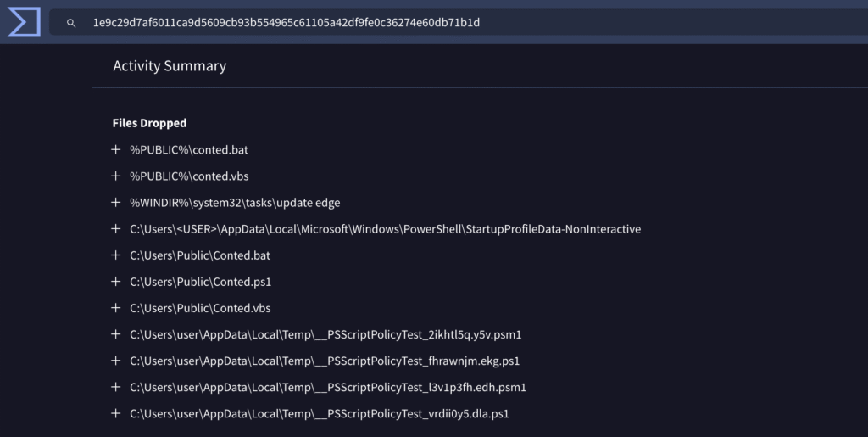Click the StartupProfileData-NonInteractive file path text
The image size is (868, 437).
coord(385,229)
